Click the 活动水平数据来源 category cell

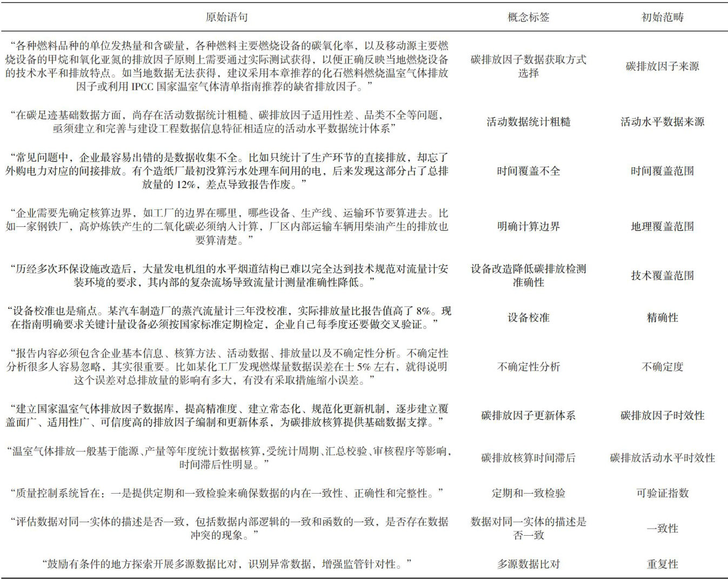[662, 122]
